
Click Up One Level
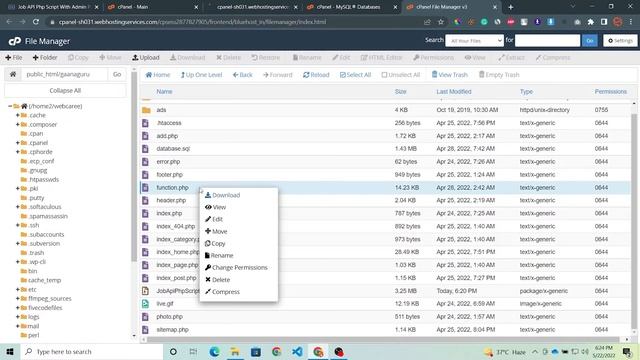pos(201,75)
